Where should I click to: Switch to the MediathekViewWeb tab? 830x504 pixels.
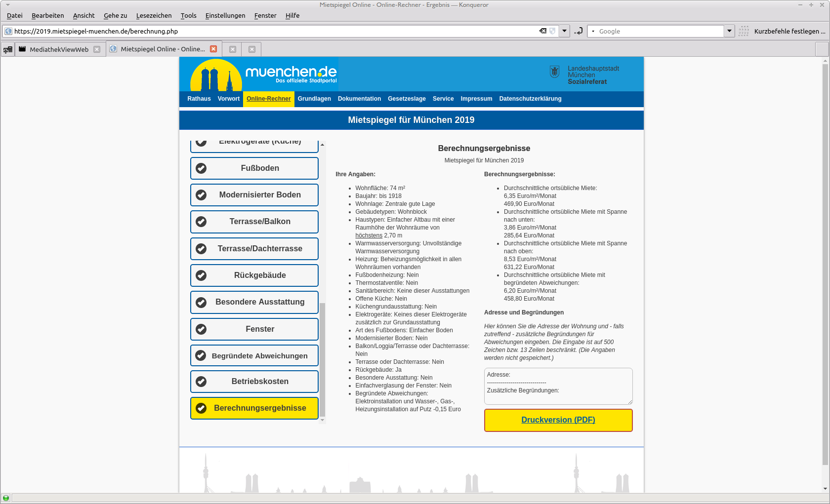tap(60, 49)
